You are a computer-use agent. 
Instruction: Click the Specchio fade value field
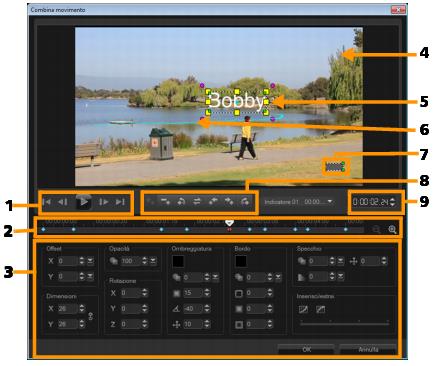click(x=318, y=276)
